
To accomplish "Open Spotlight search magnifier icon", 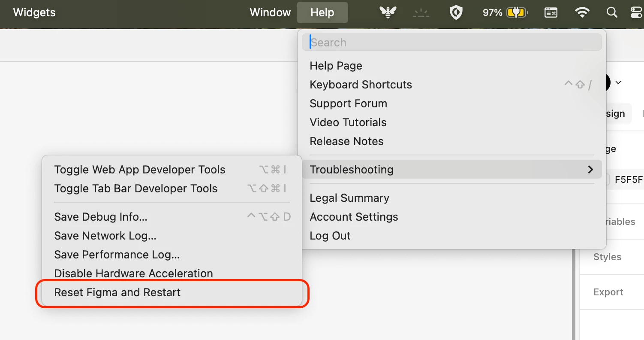I will [612, 12].
